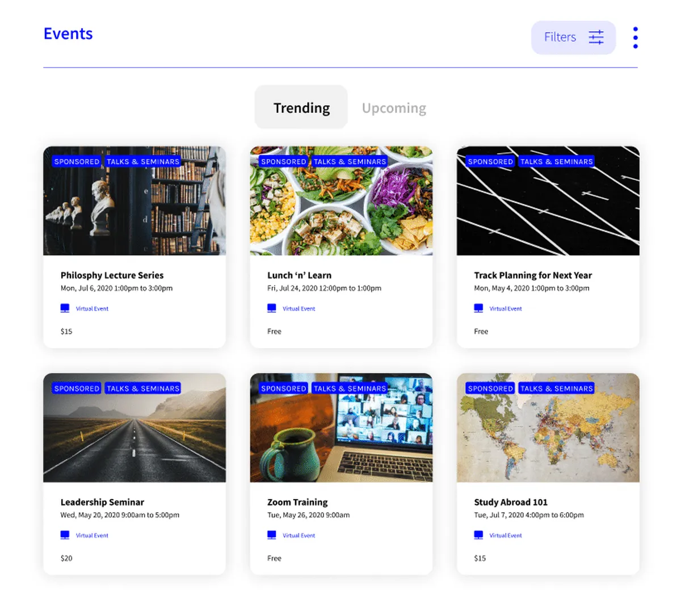Image resolution: width=681 pixels, height=616 pixels.
Task: Click Virtual Event monitor icon on Track Planning card
Action: [478, 308]
